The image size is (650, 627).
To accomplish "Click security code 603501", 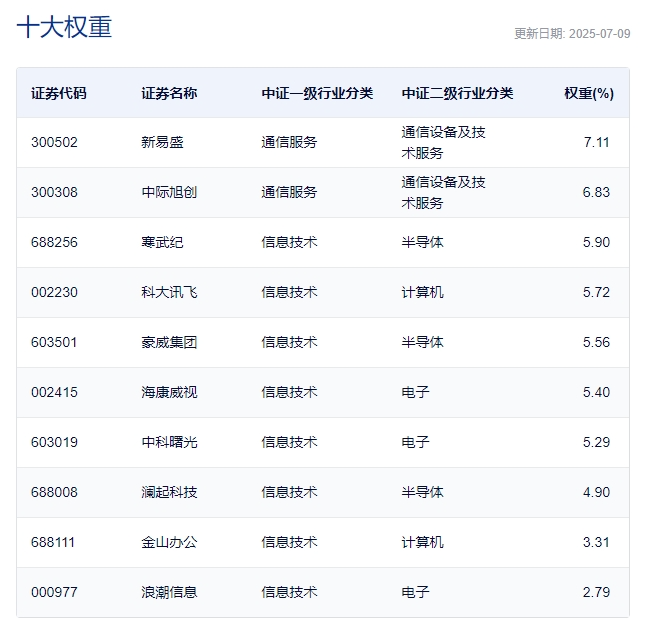I will 54,342.
